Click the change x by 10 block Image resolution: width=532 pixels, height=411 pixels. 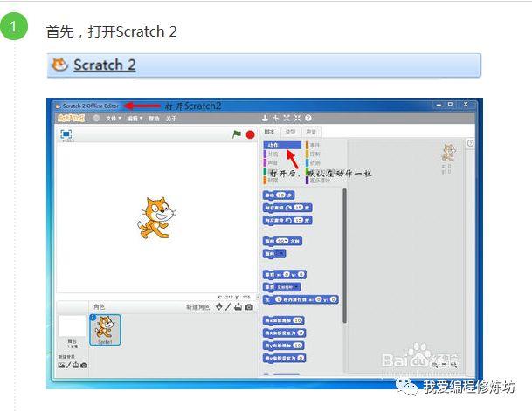click(x=284, y=320)
